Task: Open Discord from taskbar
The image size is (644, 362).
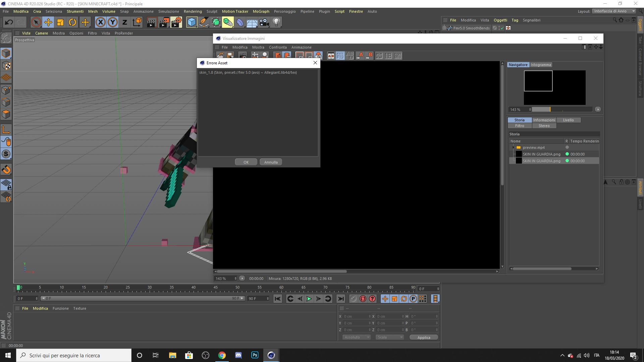Action: [238, 355]
